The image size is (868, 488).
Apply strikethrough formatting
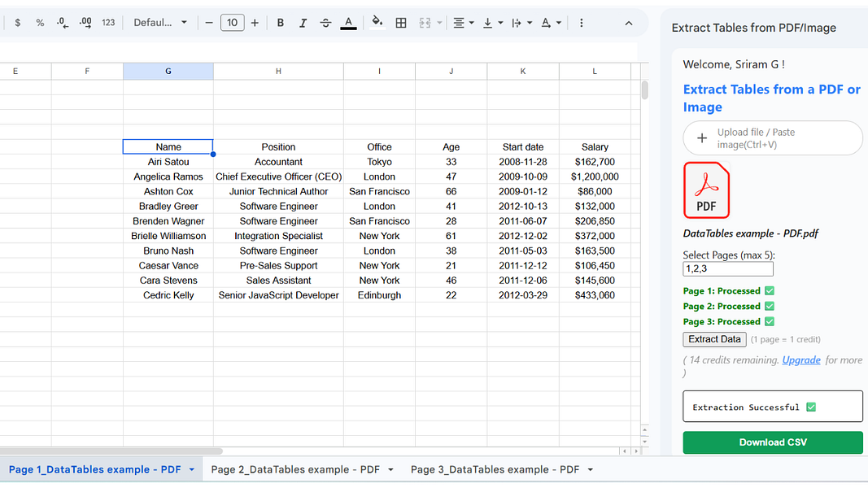coord(325,23)
